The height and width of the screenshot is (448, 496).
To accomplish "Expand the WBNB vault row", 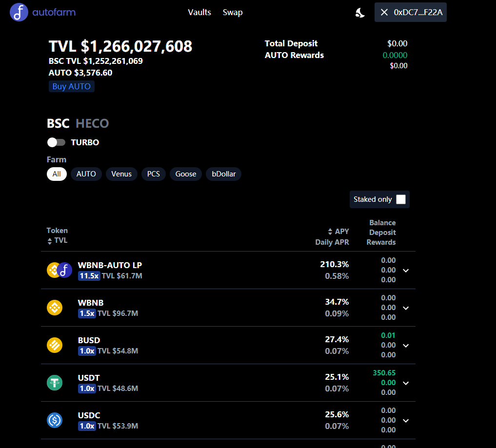I will pyautogui.click(x=406, y=308).
